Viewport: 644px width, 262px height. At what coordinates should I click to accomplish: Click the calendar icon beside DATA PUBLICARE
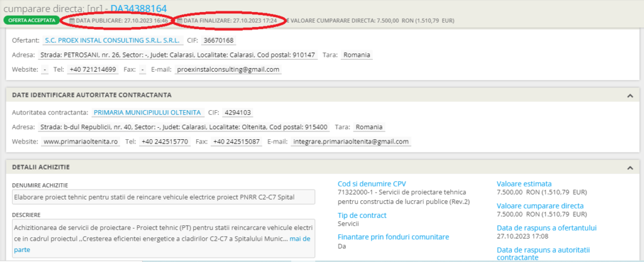click(x=72, y=20)
